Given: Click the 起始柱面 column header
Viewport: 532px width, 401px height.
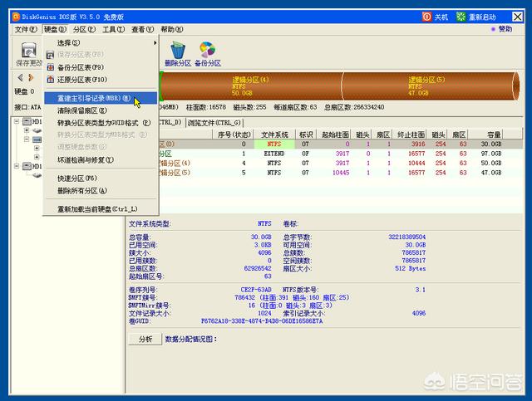Looking at the screenshot, I should point(334,134).
